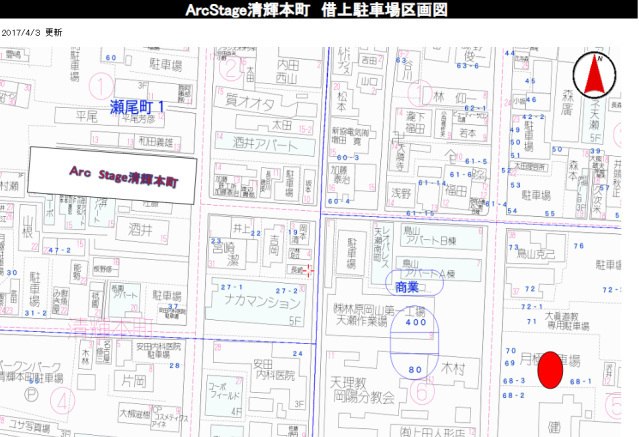
Task: Select the circled 商業 label
Action: 414,283
